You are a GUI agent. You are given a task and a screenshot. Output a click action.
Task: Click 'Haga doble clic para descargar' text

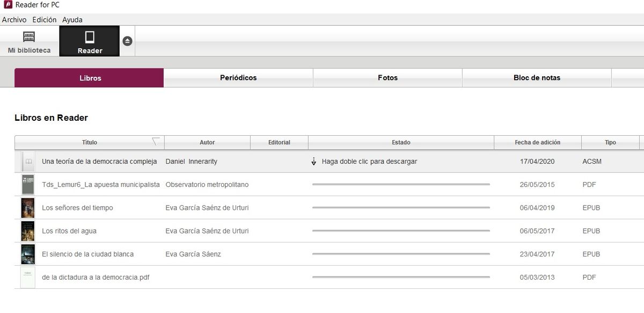[369, 162]
